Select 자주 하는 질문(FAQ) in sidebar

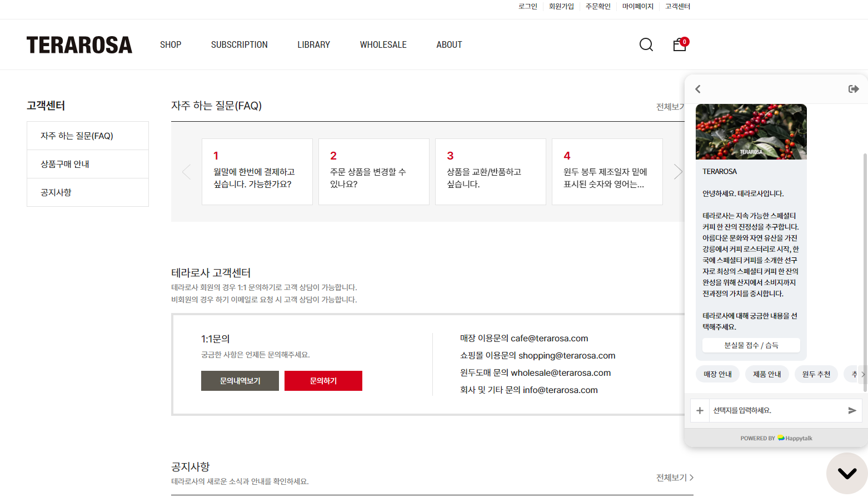tap(88, 136)
